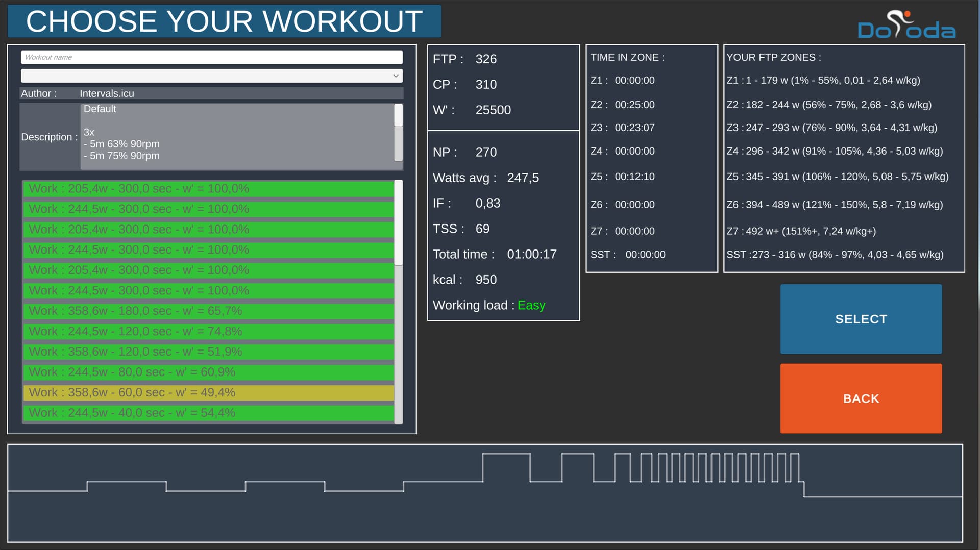Click the description box scrollbar handle

pos(398,116)
